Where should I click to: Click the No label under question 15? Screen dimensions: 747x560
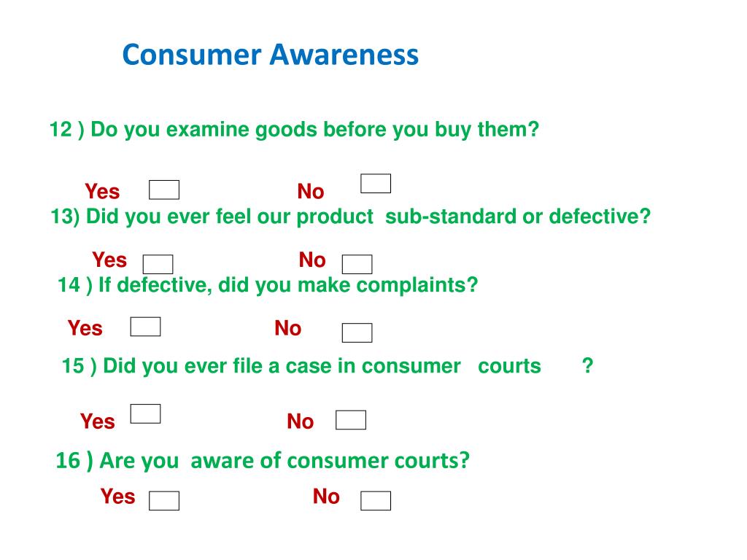click(x=300, y=421)
